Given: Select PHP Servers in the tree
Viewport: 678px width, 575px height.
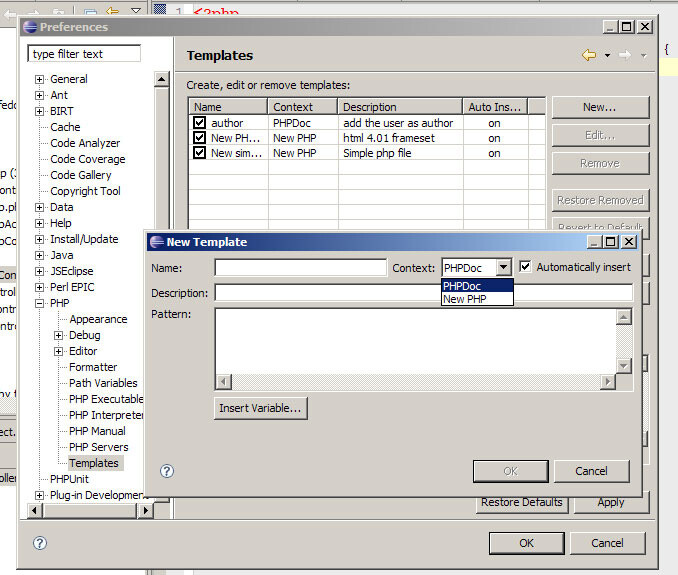Looking at the screenshot, I should click(99, 447).
